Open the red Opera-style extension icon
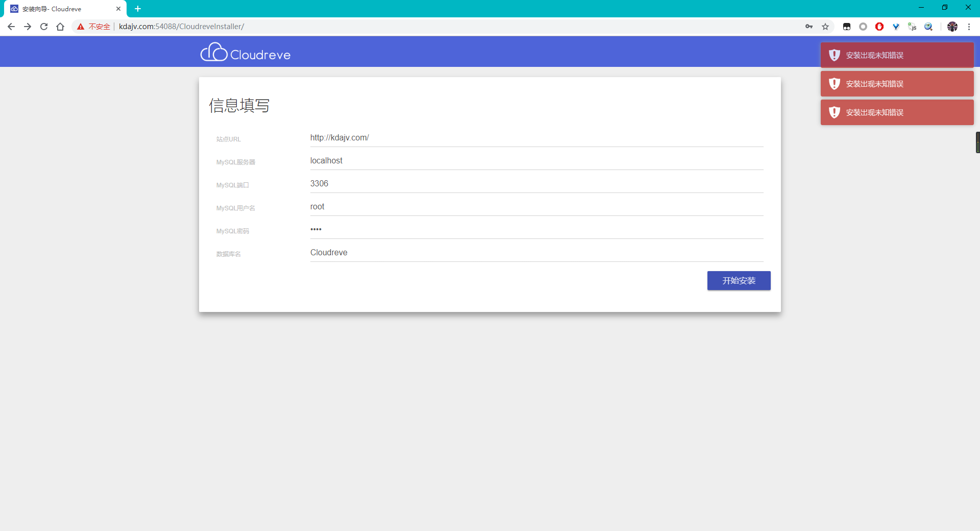Screen dimensions: 980x531 pos(879,27)
